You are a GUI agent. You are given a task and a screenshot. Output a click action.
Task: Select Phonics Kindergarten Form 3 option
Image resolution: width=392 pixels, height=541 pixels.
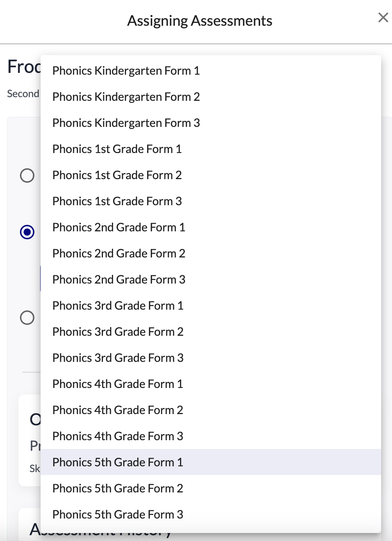pos(126,123)
